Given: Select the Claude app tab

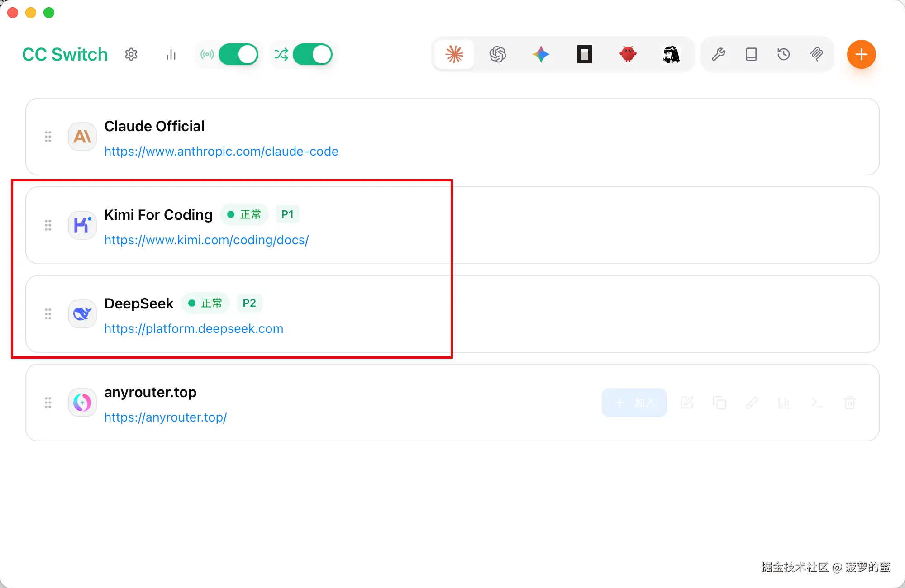Looking at the screenshot, I should (x=454, y=54).
